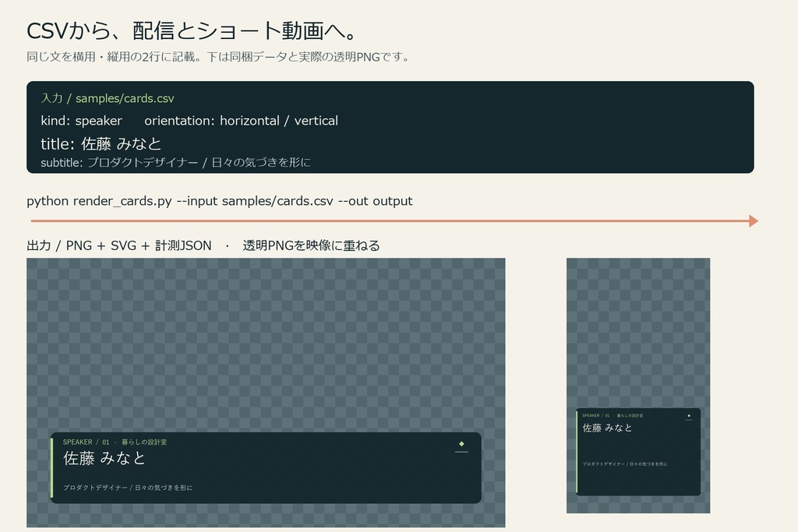798x532 pixels.
Task: Click the diamond icon in the horizontal speaker card
Action: [461, 444]
